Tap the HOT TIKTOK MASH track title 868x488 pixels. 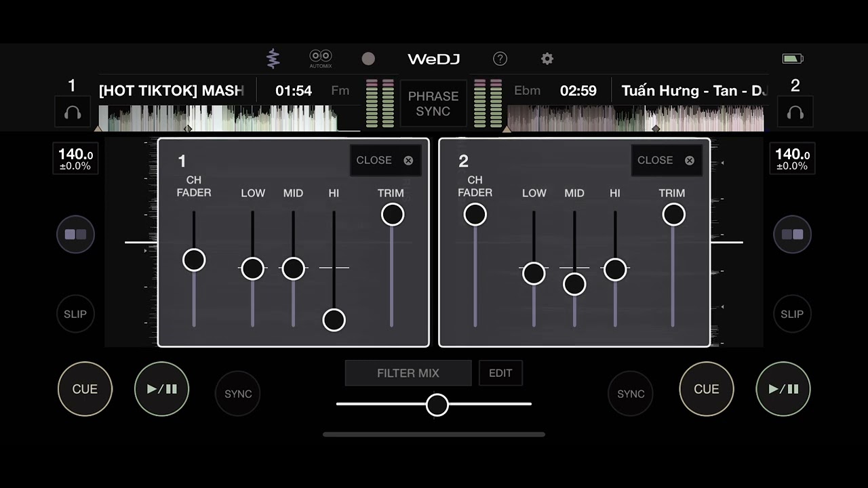pyautogui.click(x=172, y=91)
